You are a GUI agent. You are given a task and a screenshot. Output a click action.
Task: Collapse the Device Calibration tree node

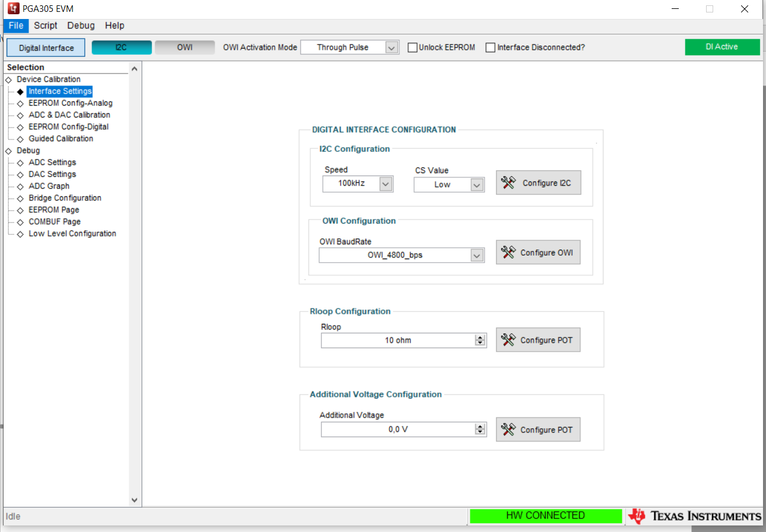pyautogui.click(x=8, y=79)
